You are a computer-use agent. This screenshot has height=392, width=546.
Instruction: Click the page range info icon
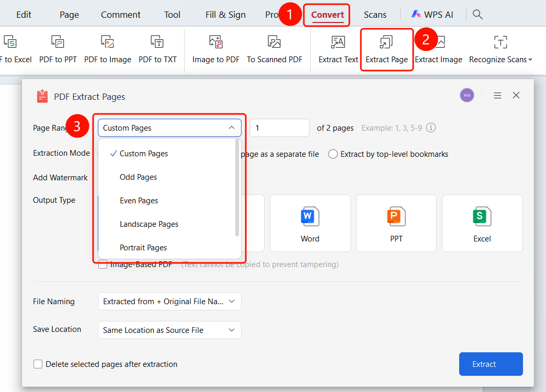click(x=431, y=128)
